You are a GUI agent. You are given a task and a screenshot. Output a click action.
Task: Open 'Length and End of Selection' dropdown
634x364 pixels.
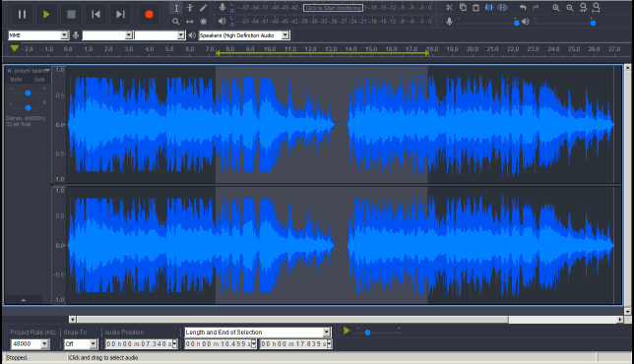coord(258,333)
